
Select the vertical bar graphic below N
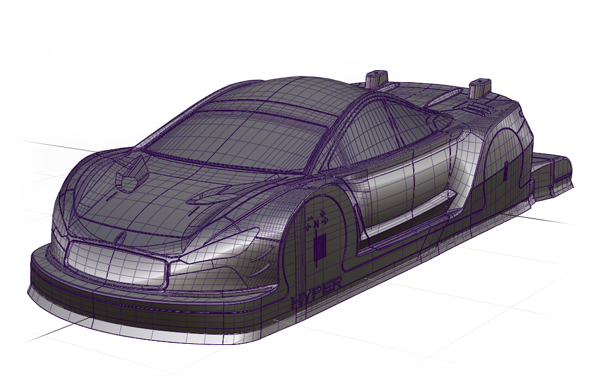click(320, 247)
